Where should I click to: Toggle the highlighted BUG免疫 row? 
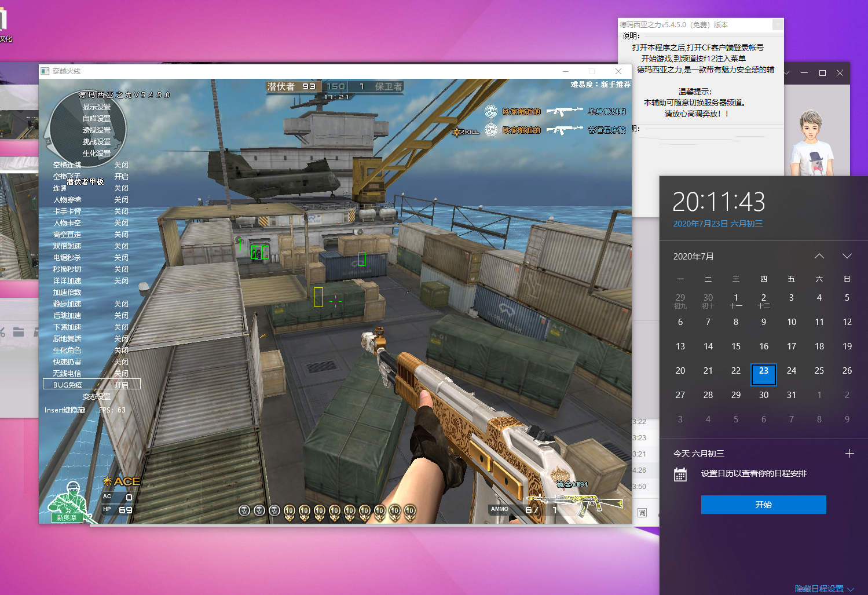tap(91, 385)
